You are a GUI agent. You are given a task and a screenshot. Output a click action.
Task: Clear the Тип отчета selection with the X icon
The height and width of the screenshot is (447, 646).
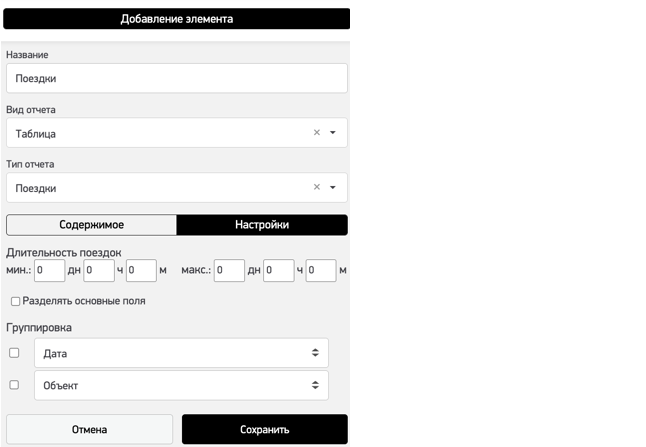coord(316,187)
